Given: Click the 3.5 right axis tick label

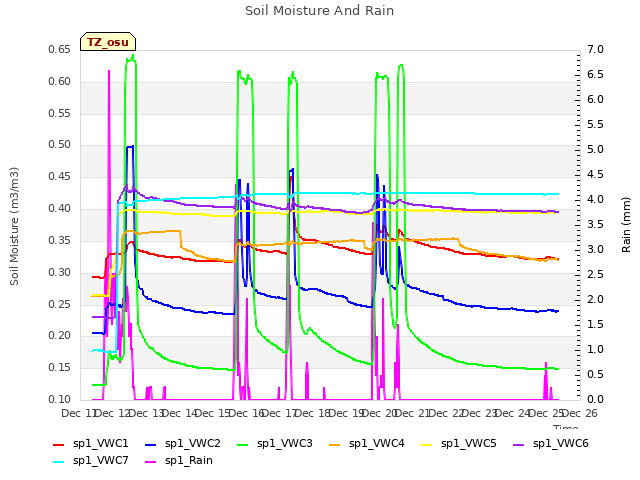Looking at the screenshot, I should click(595, 224).
